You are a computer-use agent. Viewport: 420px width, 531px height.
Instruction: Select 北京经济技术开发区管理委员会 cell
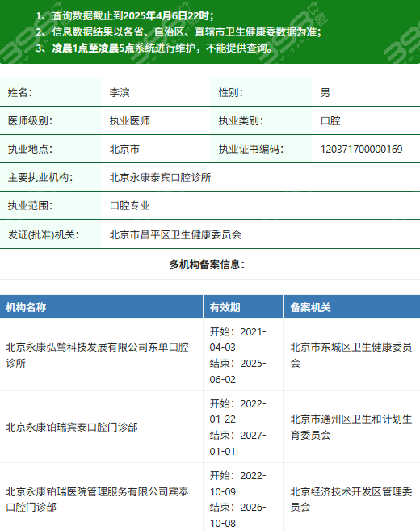tap(351, 499)
